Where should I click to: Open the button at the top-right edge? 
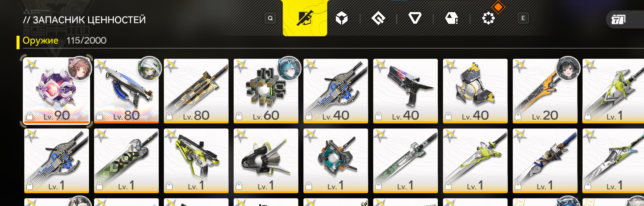tap(625, 20)
